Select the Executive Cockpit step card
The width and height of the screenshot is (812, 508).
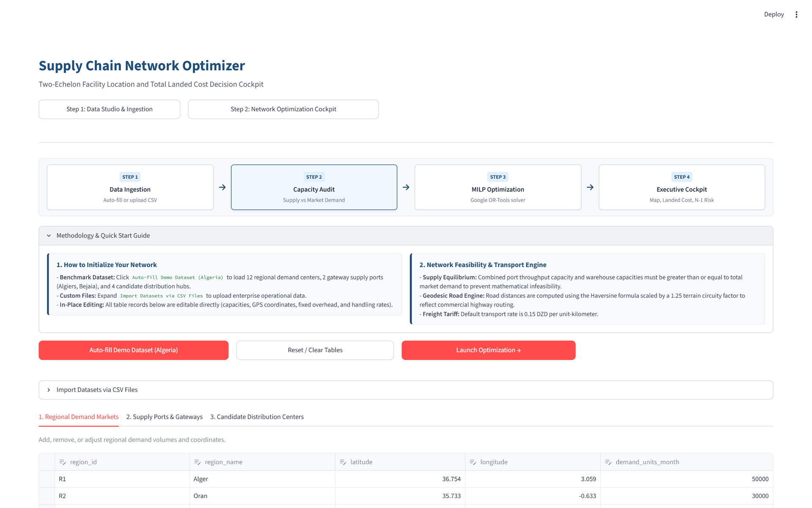682,187
